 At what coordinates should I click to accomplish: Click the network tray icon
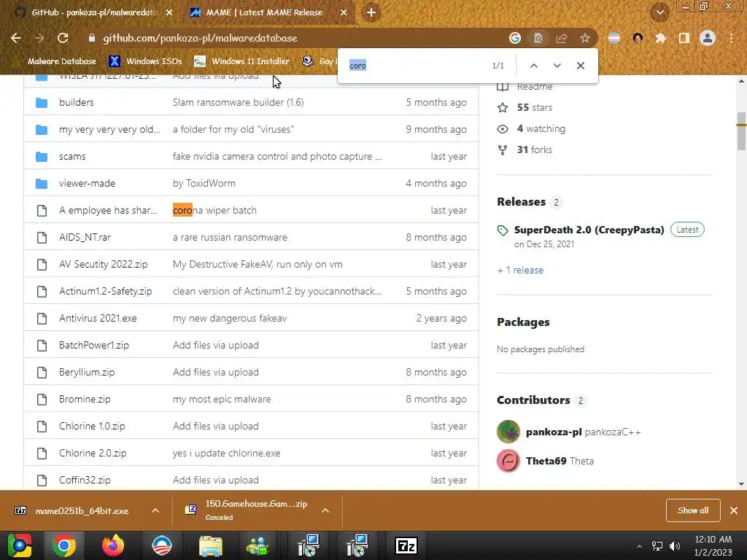tap(657, 545)
